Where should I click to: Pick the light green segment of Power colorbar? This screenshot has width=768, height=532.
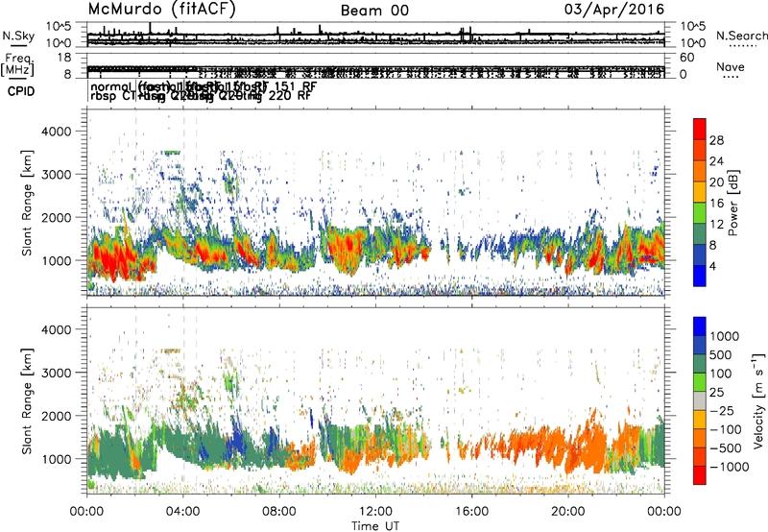[x=700, y=213]
